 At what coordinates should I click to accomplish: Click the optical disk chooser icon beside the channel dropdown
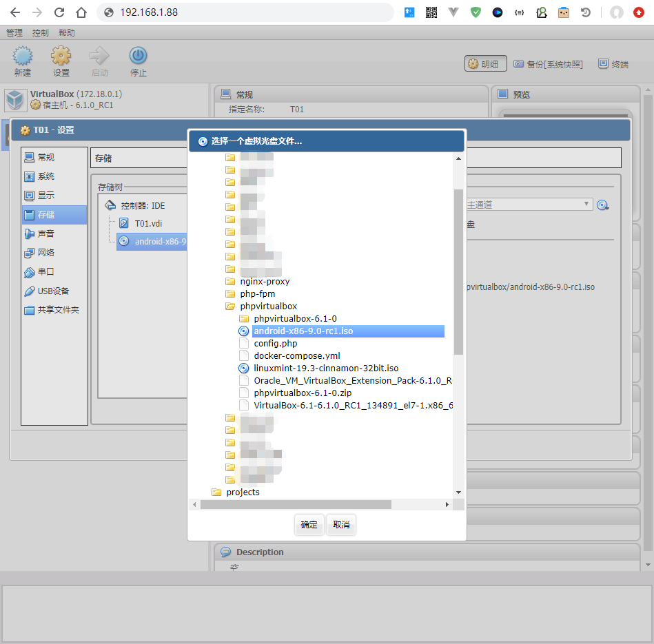603,205
